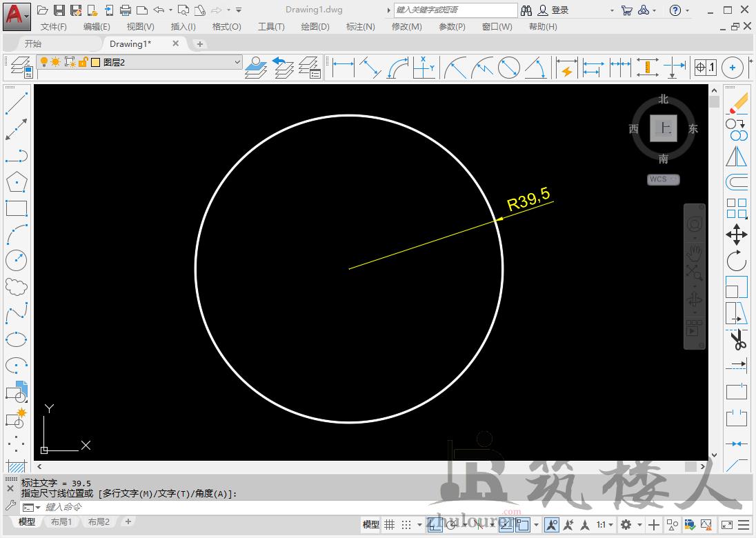Screen dimensions: 756x538
Task: Select the Polygon draw tool
Action: (x=17, y=182)
